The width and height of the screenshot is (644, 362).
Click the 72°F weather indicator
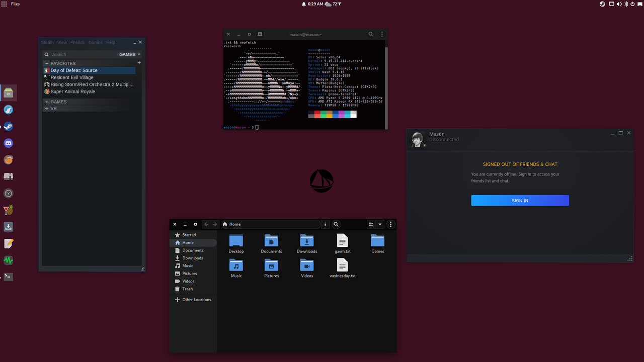pos(334,4)
